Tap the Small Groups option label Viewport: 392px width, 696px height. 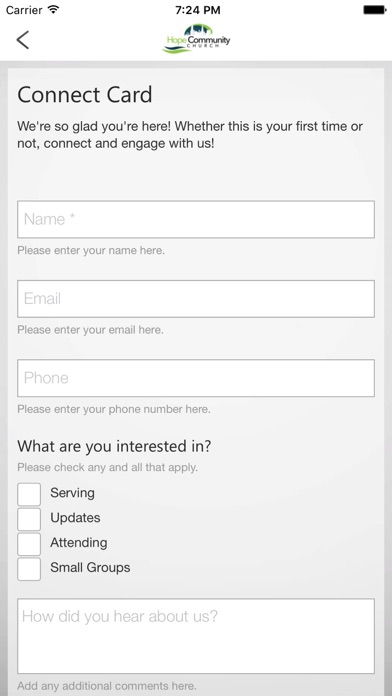coord(90,568)
